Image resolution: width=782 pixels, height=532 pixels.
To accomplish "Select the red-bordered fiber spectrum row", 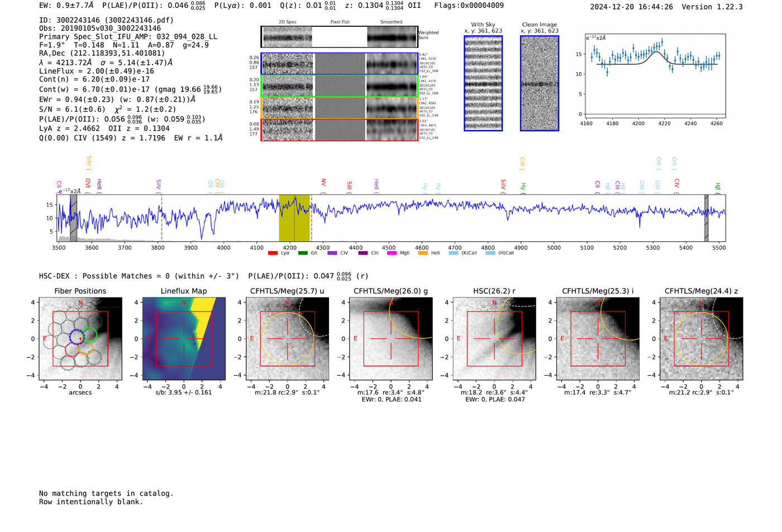I will 339,130.
